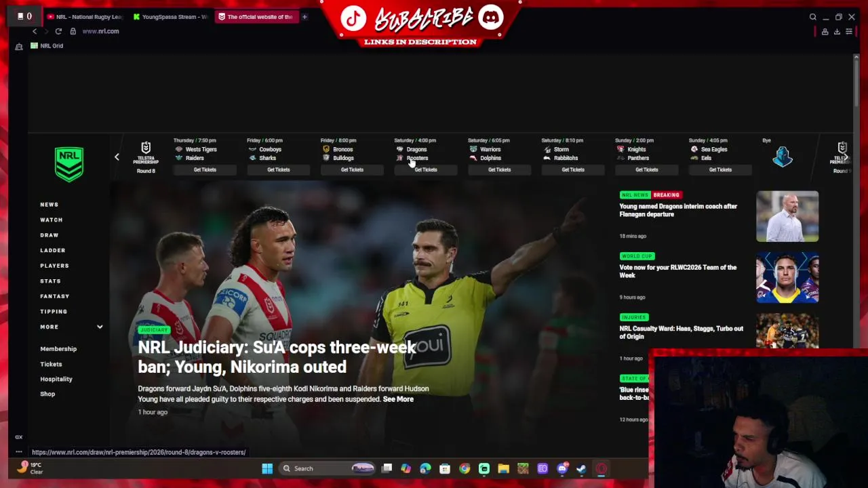Click the Windows taskbar Search box
The image size is (868, 488).
327,468
